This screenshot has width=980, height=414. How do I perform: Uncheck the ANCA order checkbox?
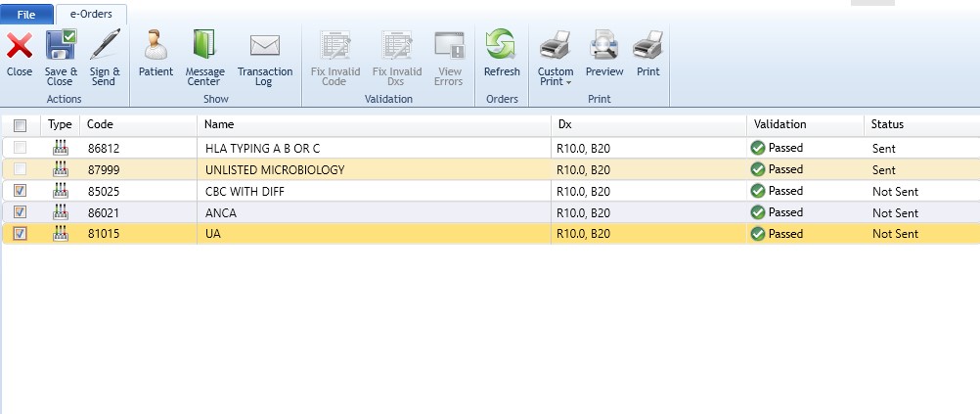tap(21, 212)
